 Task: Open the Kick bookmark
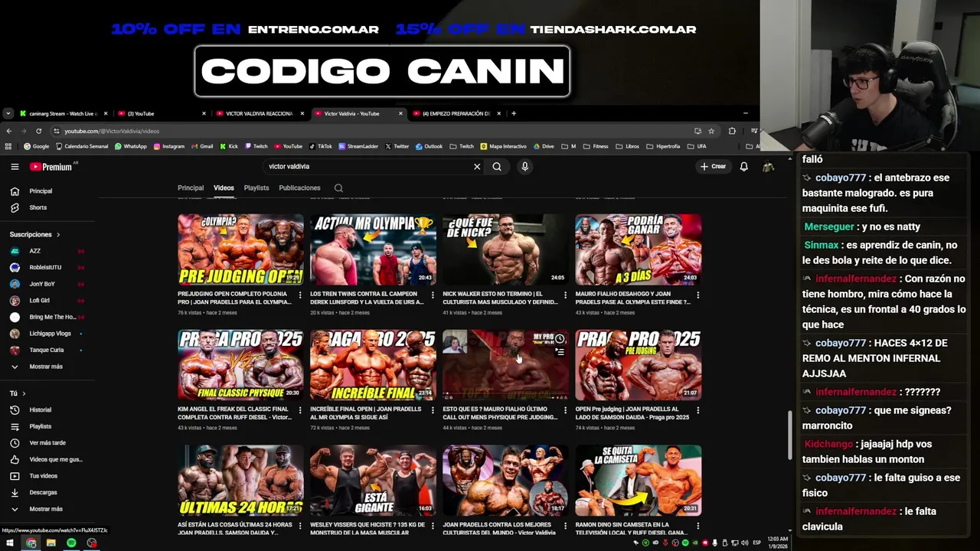[x=228, y=146]
